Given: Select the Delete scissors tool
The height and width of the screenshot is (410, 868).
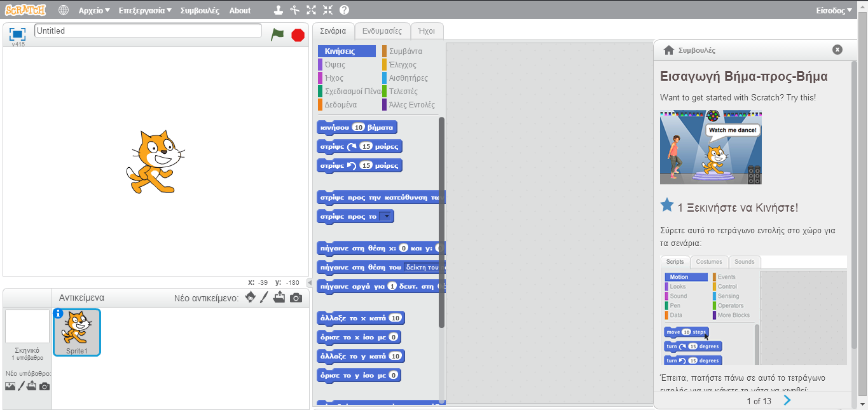Looking at the screenshot, I should [294, 10].
